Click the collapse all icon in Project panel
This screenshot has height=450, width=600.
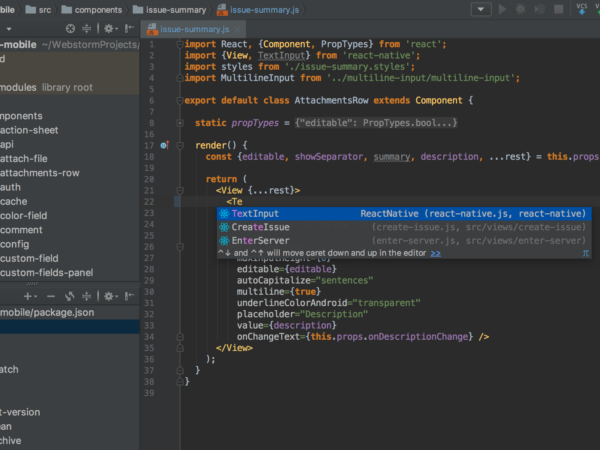tap(87, 28)
